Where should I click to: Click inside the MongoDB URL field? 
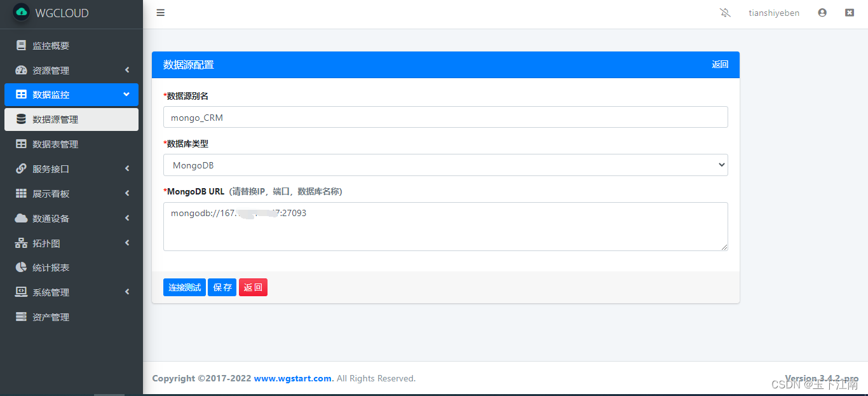pyautogui.click(x=445, y=226)
